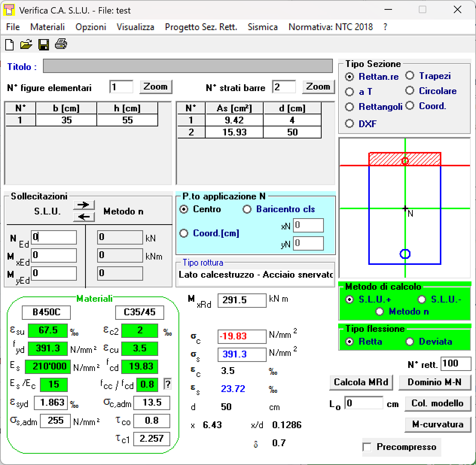Select Baricentro cls application point
The width and height of the screenshot is (476, 465).
(247, 209)
